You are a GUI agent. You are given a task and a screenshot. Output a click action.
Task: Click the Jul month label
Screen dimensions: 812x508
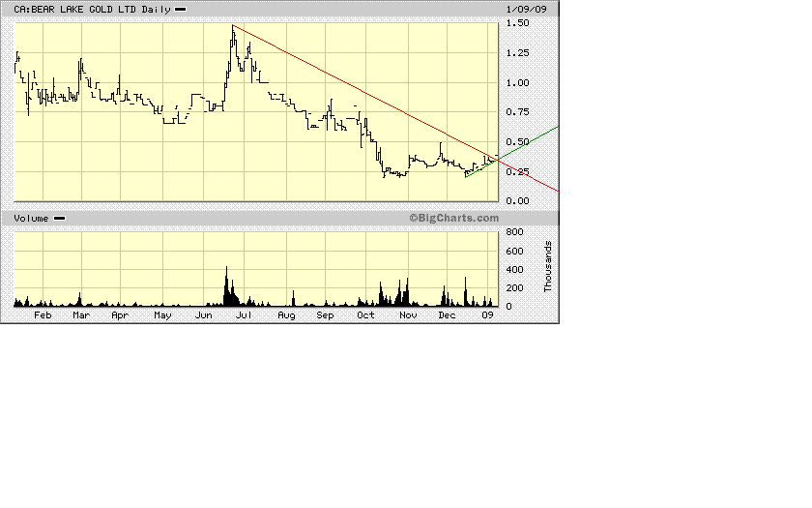244,315
